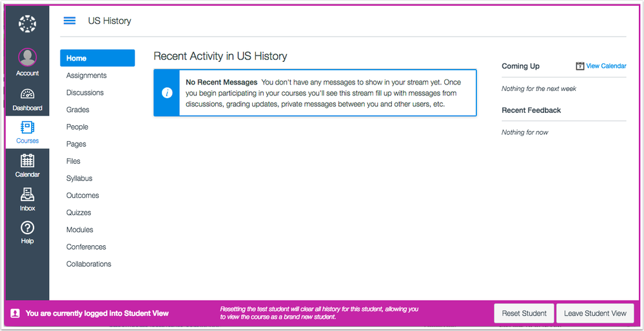Go to Grades page

pos(78,110)
